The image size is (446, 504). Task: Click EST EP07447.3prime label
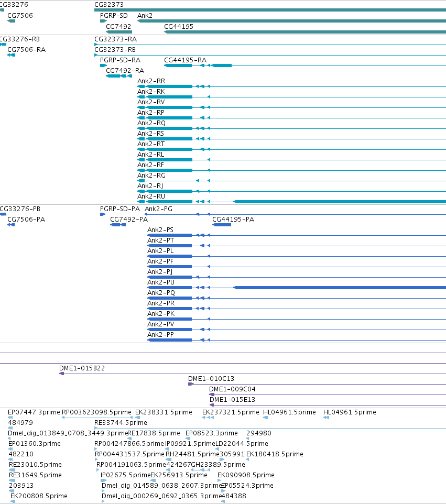[x=34, y=412]
